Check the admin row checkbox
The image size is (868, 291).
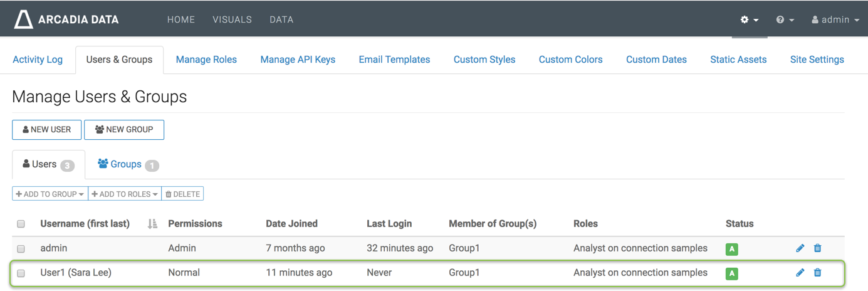tap(21, 249)
